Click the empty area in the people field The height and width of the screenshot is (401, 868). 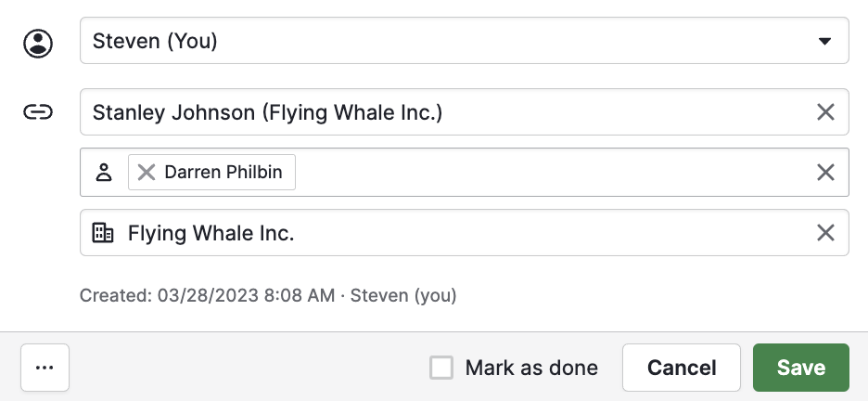pyautogui.click(x=554, y=173)
